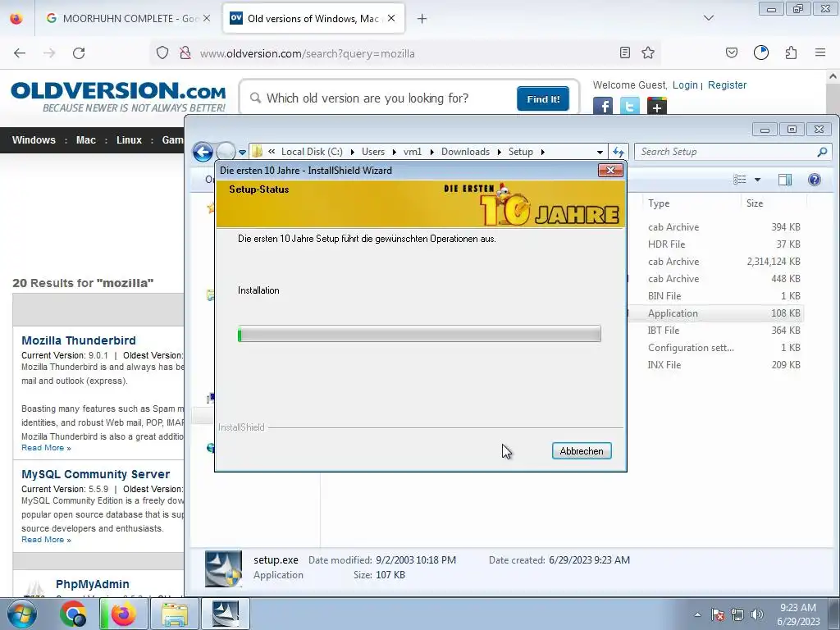840x630 pixels.
Task: Click the Explorer back arrow button
Action: [203, 152]
